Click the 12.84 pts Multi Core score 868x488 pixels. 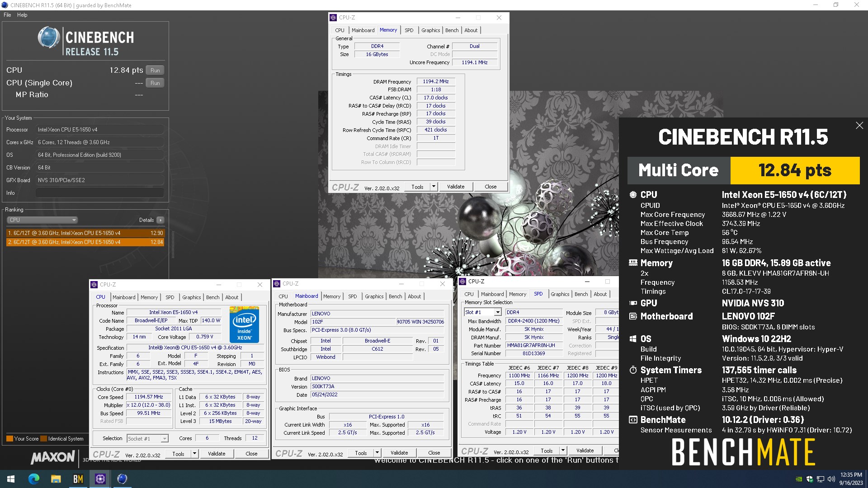coord(795,170)
